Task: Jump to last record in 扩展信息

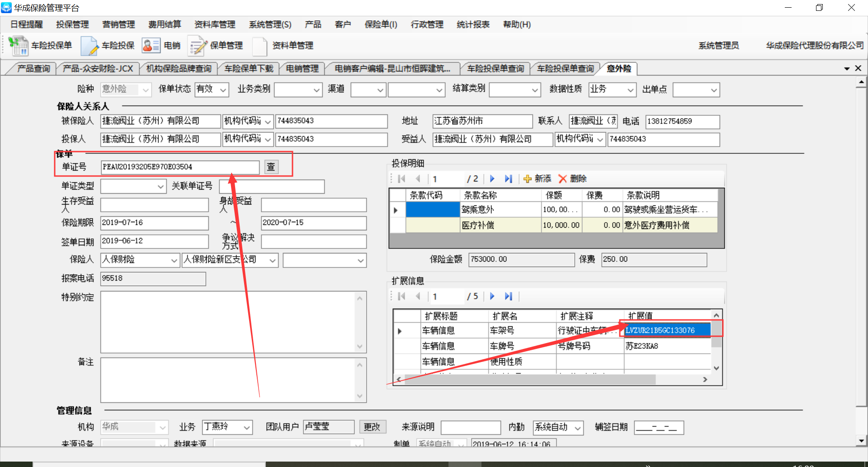Action: pos(509,296)
